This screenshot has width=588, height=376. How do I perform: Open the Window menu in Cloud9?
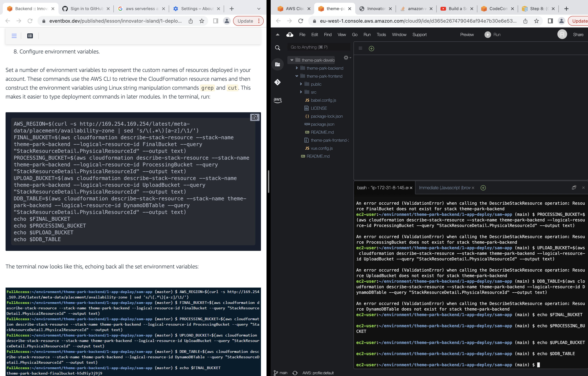(x=399, y=35)
